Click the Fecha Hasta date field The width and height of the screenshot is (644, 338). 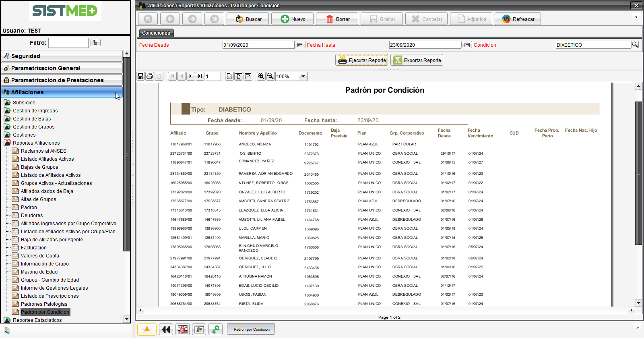tap(425, 45)
